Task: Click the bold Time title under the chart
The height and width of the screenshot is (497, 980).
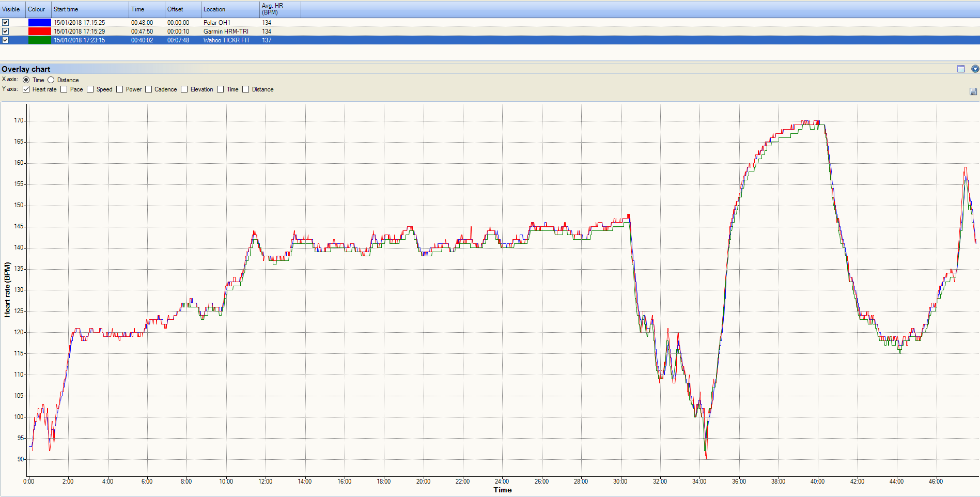Action: pos(503,490)
